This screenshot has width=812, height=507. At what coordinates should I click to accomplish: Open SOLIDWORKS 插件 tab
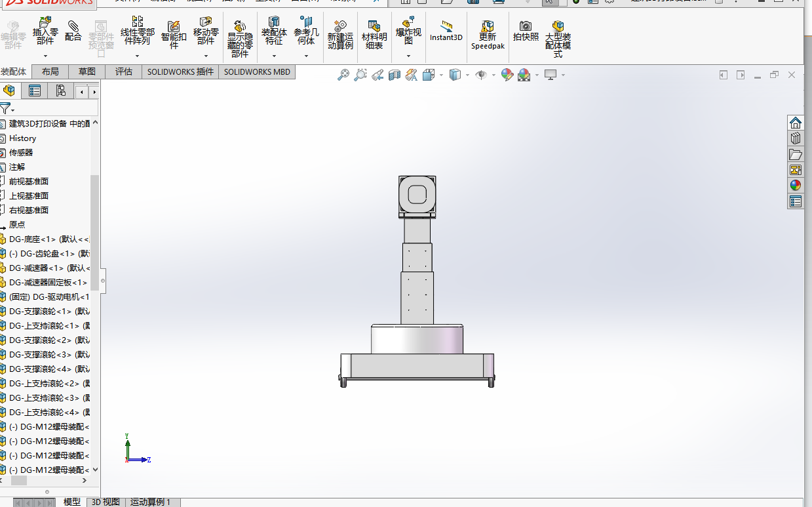(180, 71)
